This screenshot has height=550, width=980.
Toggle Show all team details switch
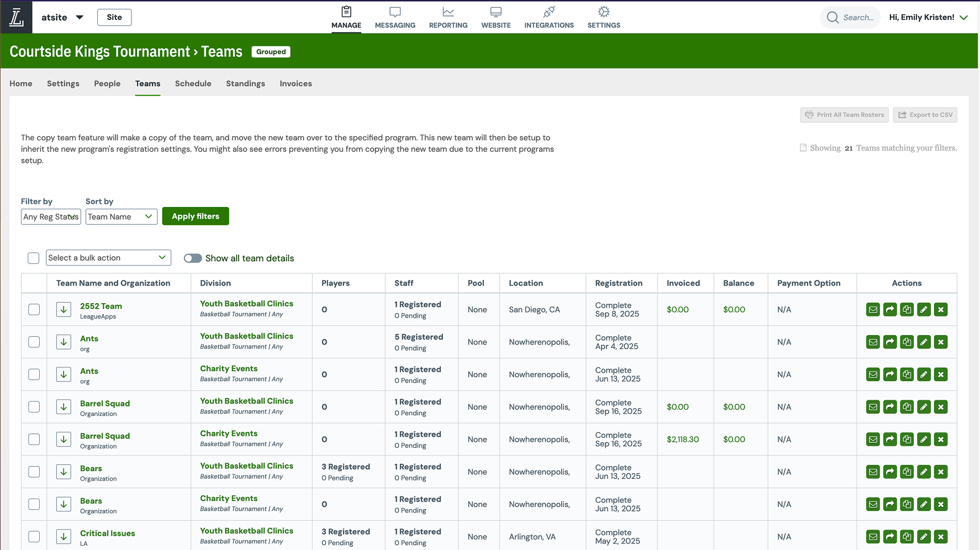click(193, 258)
